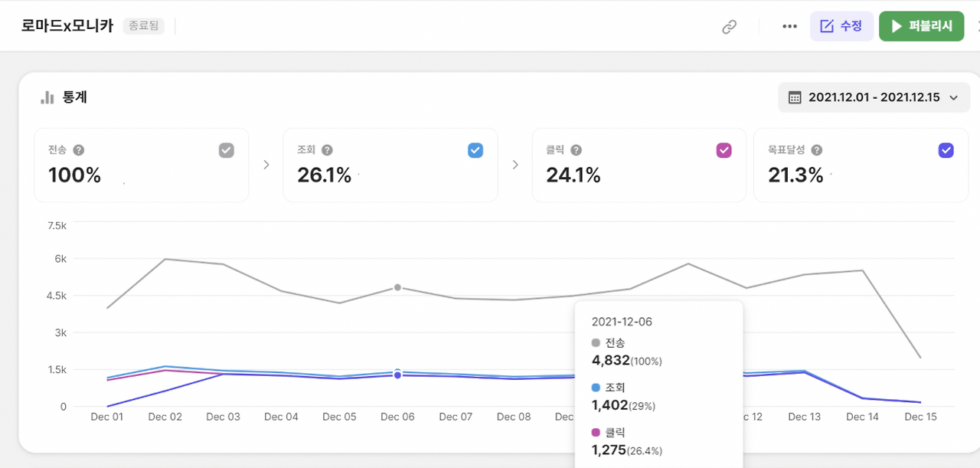
Task: Click the green 퍼블리시 button
Action: pyautogui.click(x=921, y=26)
